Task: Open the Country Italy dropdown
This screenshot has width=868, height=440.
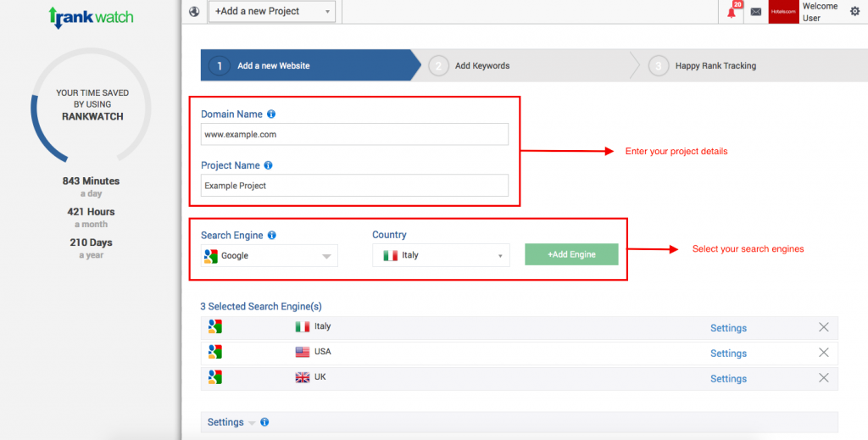Action: pos(441,255)
